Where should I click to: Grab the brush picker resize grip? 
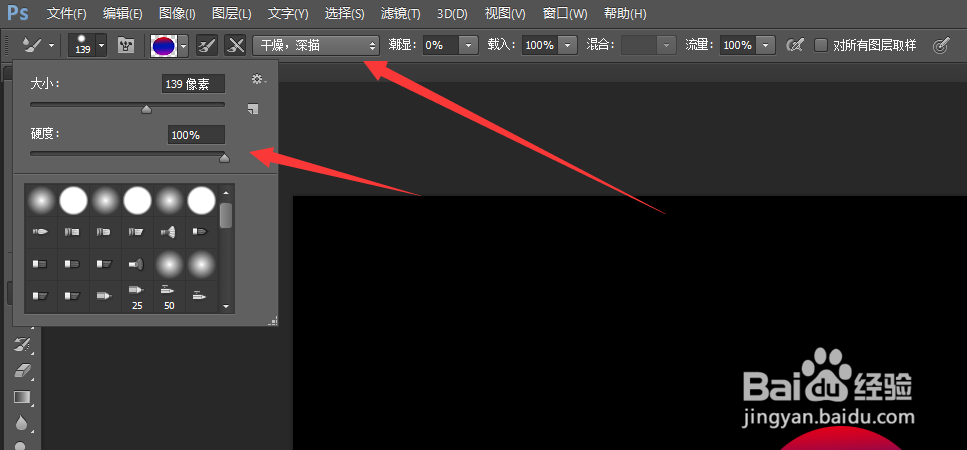pos(274,320)
